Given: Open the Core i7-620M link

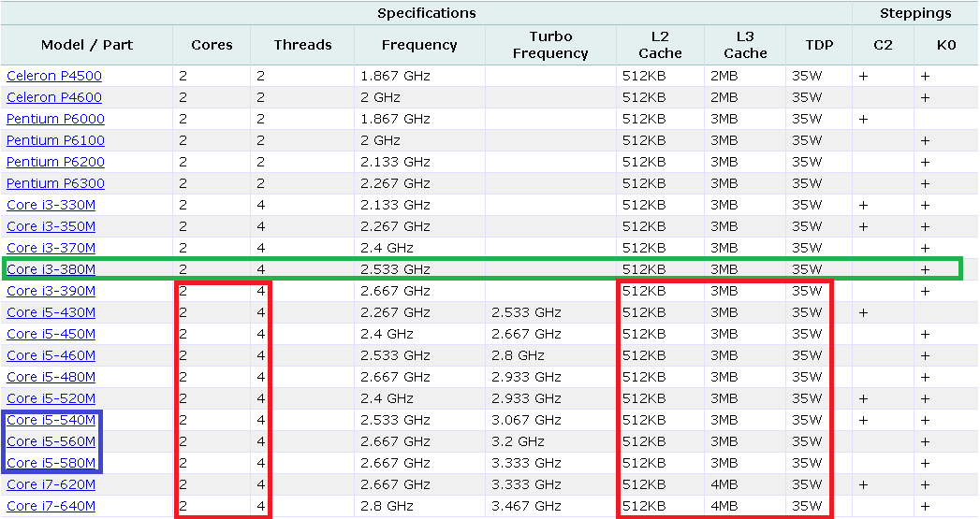Looking at the screenshot, I should [51, 484].
